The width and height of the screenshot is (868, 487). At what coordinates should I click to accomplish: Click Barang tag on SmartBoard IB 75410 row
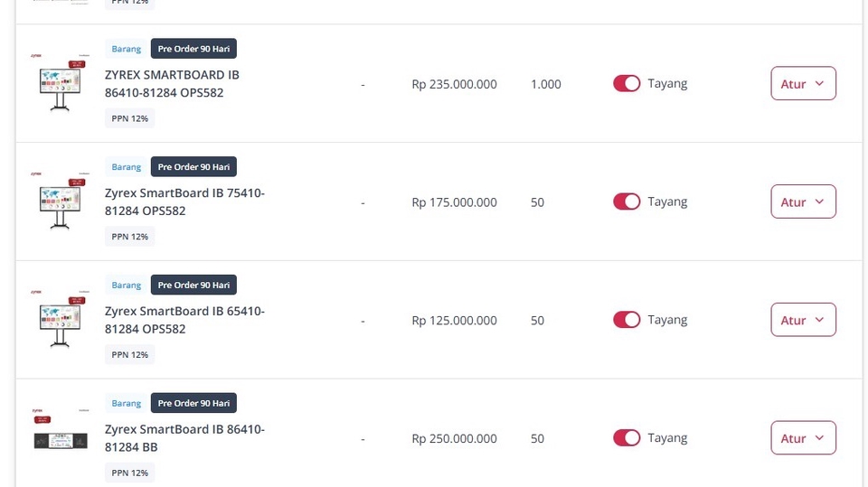(127, 166)
